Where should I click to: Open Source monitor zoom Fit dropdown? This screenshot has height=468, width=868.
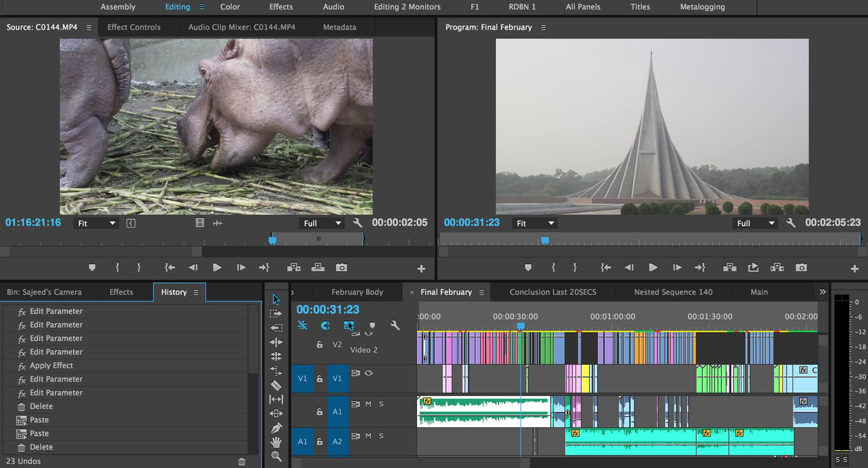96,223
